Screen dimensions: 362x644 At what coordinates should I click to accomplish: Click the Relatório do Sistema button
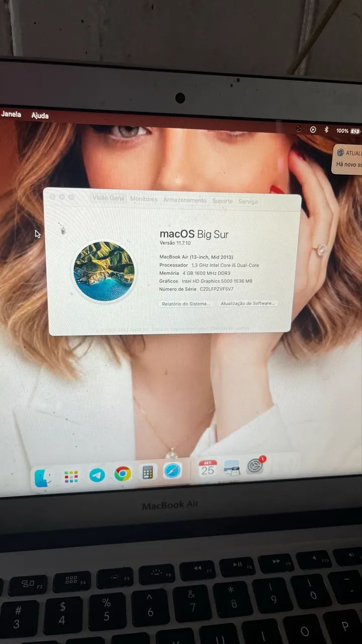[186, 304]
